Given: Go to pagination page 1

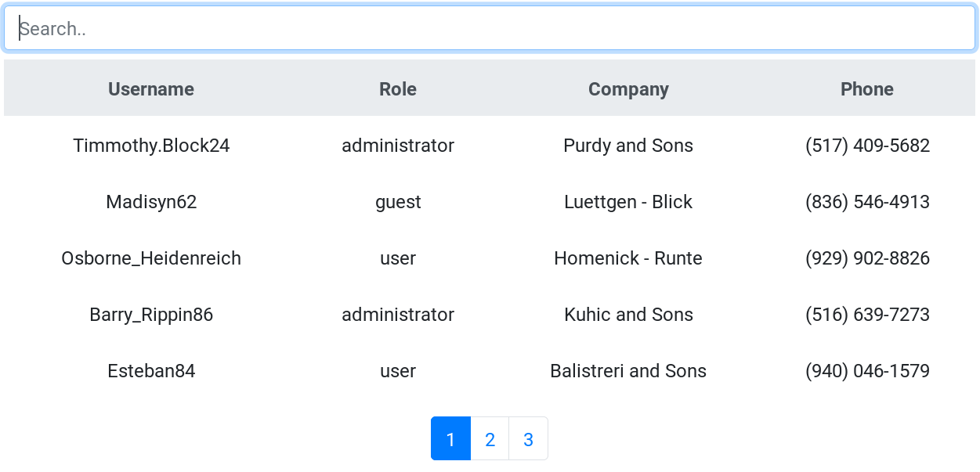Looking at the screenshot, I should (x=450, y=439).
